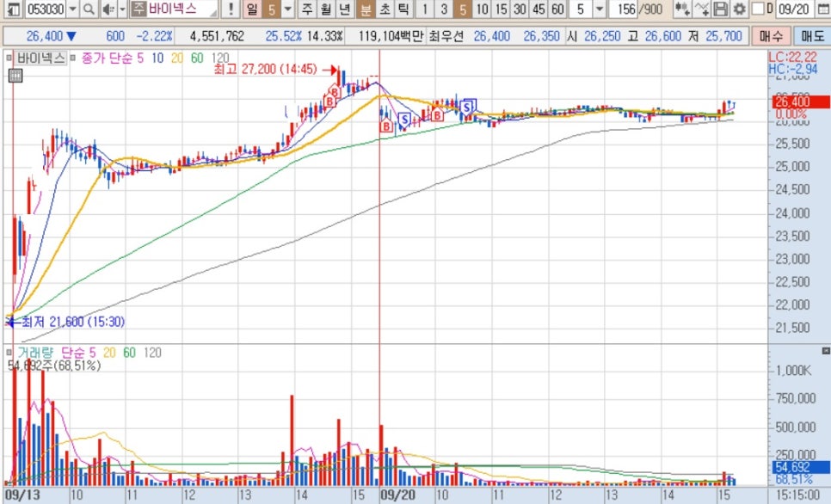Select the 3 minute interval button
This screenshot has height=504, width=831.
coord(444,9)
